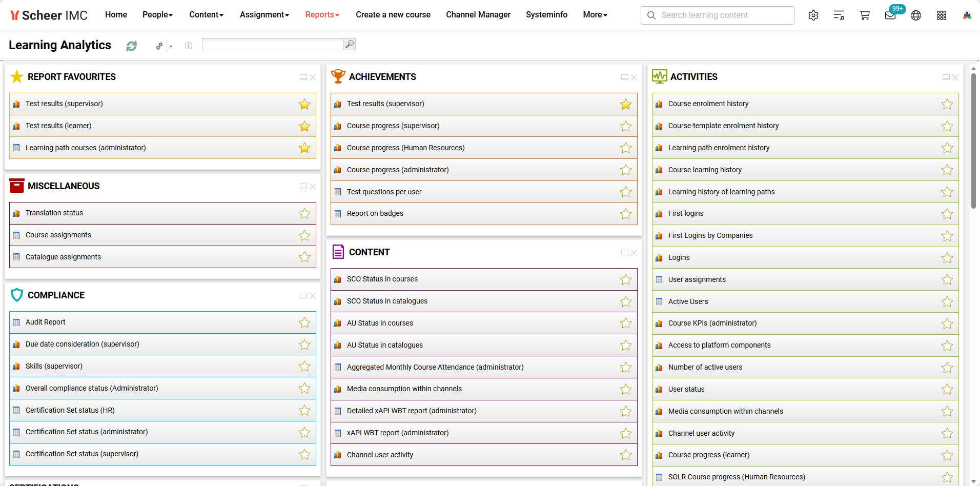Expand the Content dropdown in navigation bar

pos(206,15)
